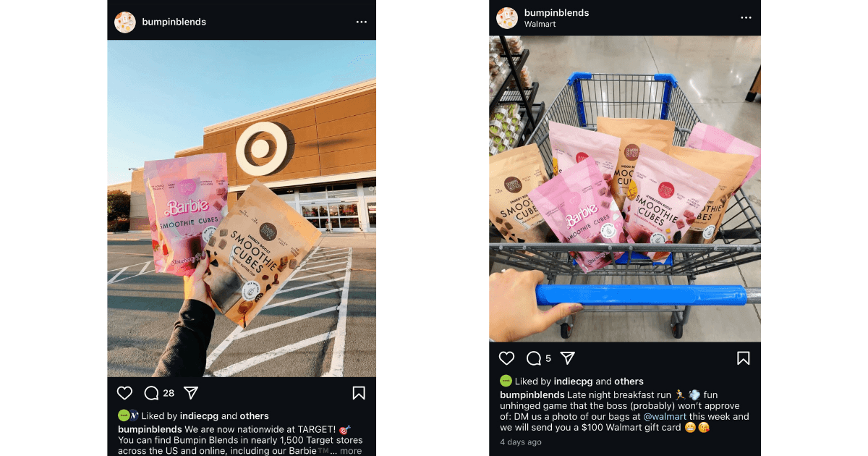The width and height of the screenshot is (868, 456).
Task: Save the Walmart post with bookmark icon
Action: (744, 358)
